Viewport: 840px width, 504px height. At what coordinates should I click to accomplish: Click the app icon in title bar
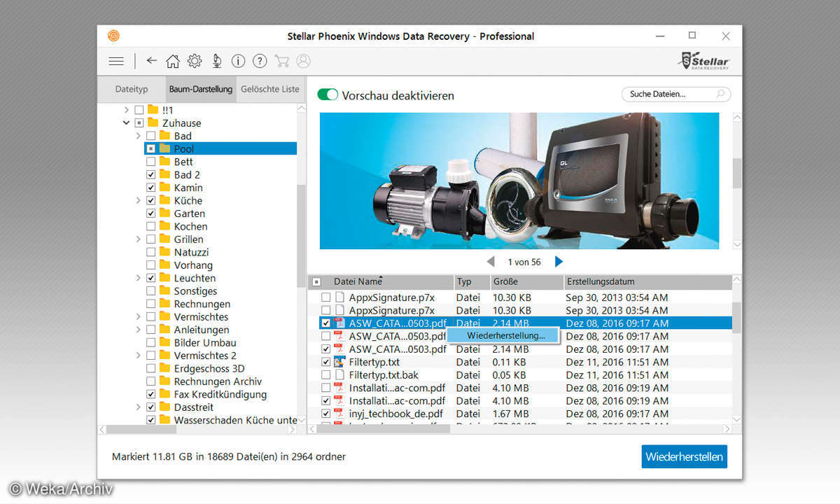tap(113, 36)
